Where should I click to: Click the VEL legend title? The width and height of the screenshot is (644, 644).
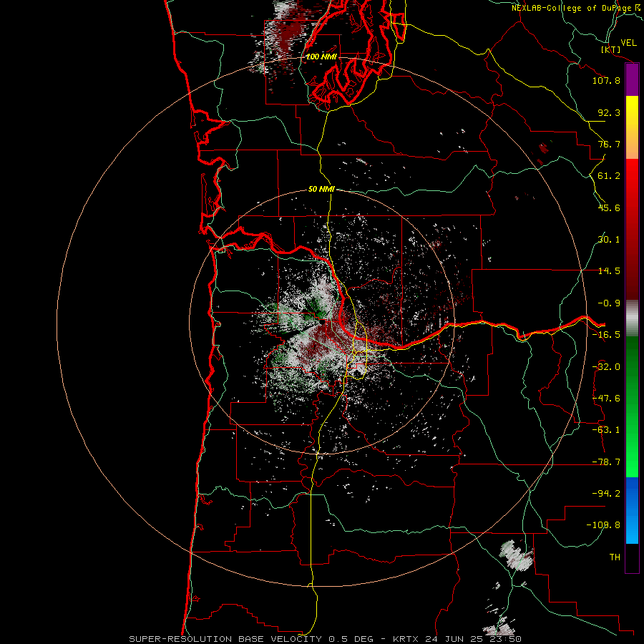629,43
